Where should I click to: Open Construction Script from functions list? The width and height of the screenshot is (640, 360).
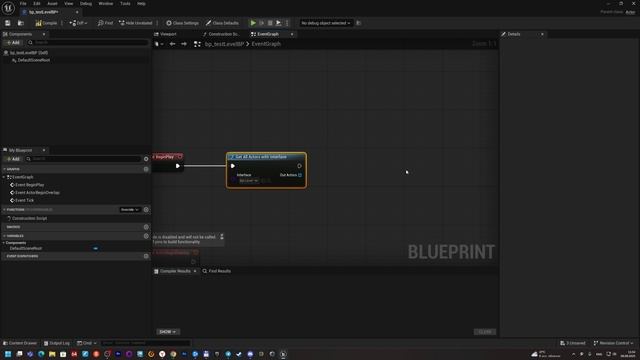tap(29, 218)
